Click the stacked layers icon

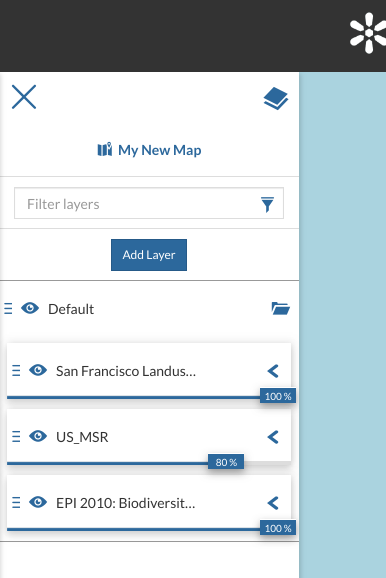276,98
